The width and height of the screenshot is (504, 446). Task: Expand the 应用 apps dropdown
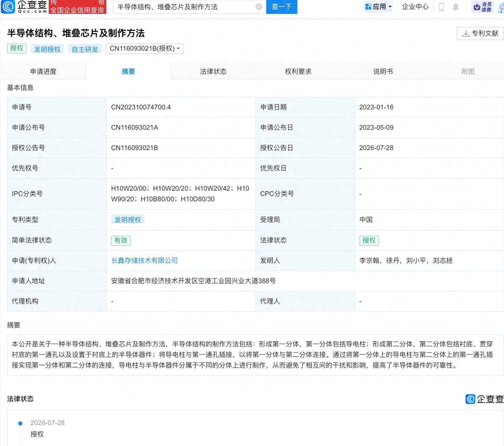(x=378, y=7)
